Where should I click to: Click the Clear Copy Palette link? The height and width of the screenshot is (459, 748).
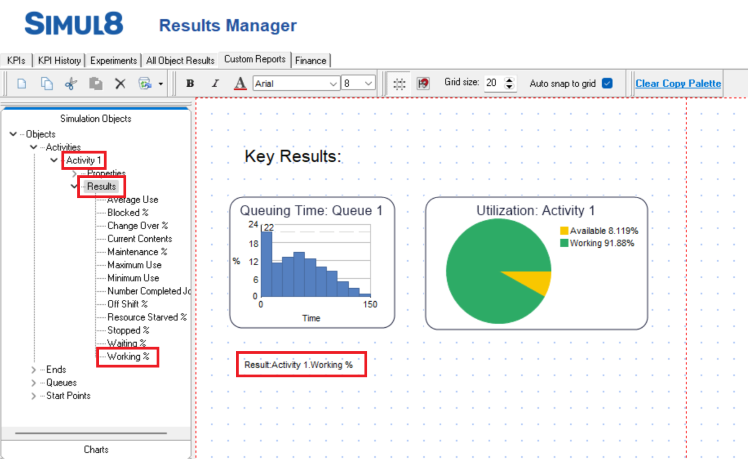point(678,83)
